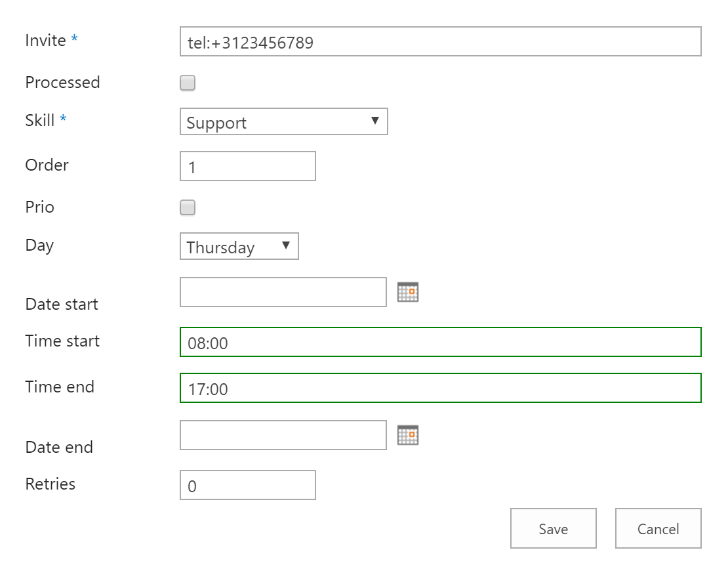Viewport: 728px width, 567px height.
Task: Open the Date start calendar picker icon
Action: point(407,292)
